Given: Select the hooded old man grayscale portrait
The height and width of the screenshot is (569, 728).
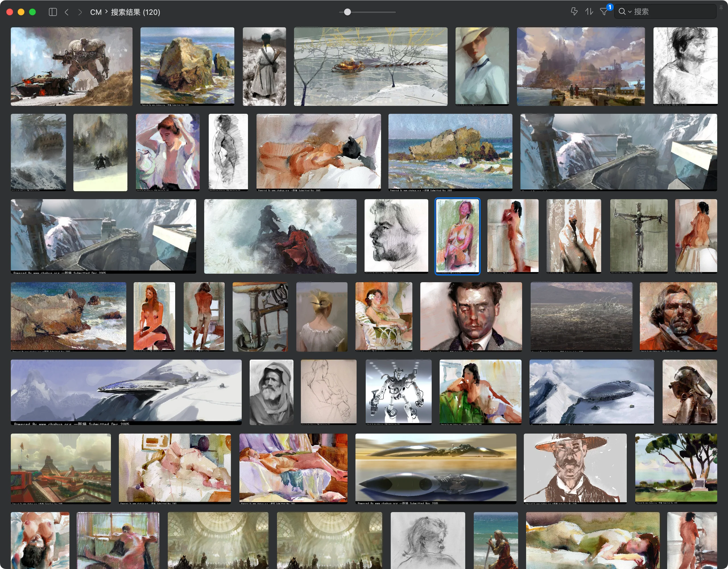Looking at the screenshot, I should 271,392.
